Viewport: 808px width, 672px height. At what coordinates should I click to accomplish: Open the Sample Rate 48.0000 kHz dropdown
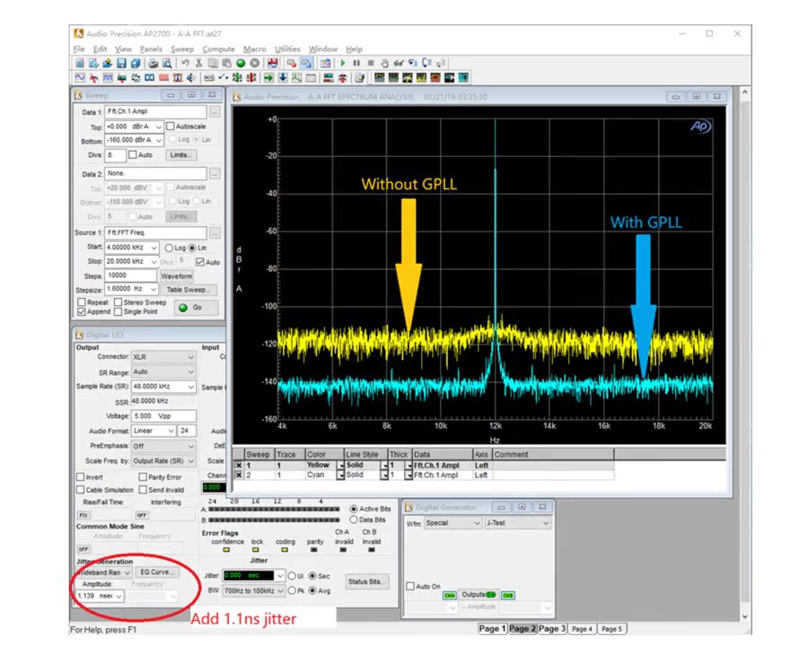190,386
